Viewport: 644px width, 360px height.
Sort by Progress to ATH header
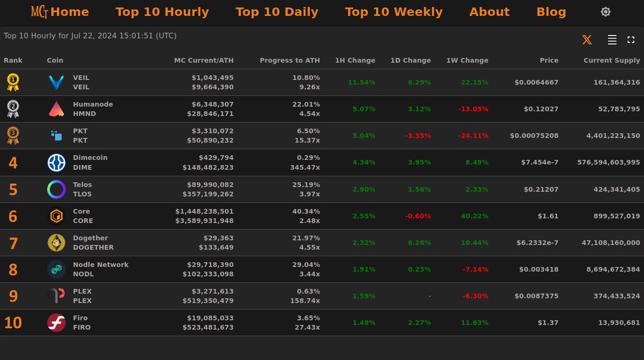(x=290, y=60)
